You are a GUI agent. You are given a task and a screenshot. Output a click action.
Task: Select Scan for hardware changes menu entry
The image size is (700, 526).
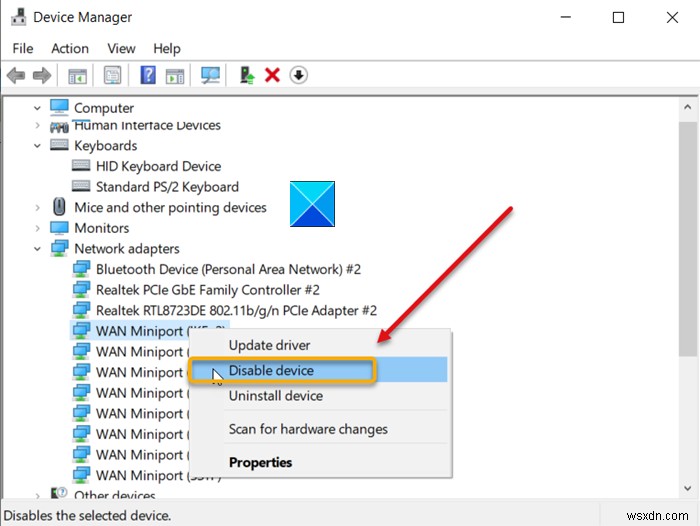[308, 429]
